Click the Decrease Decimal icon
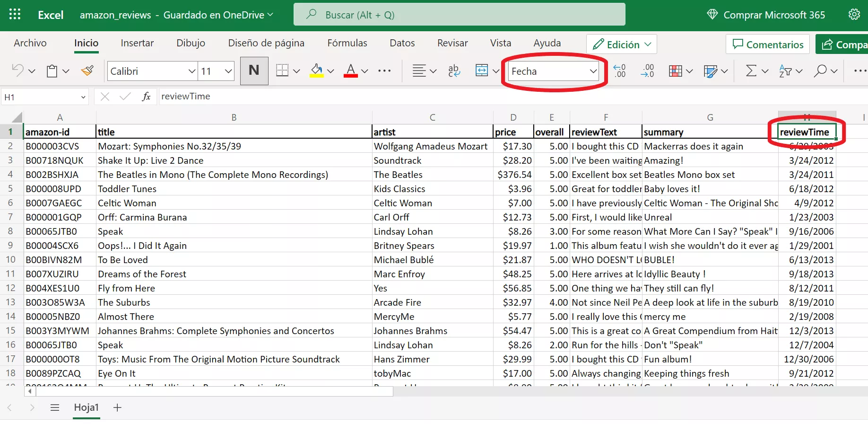Screen dimensions: 868x424 (x=647, y=71)
